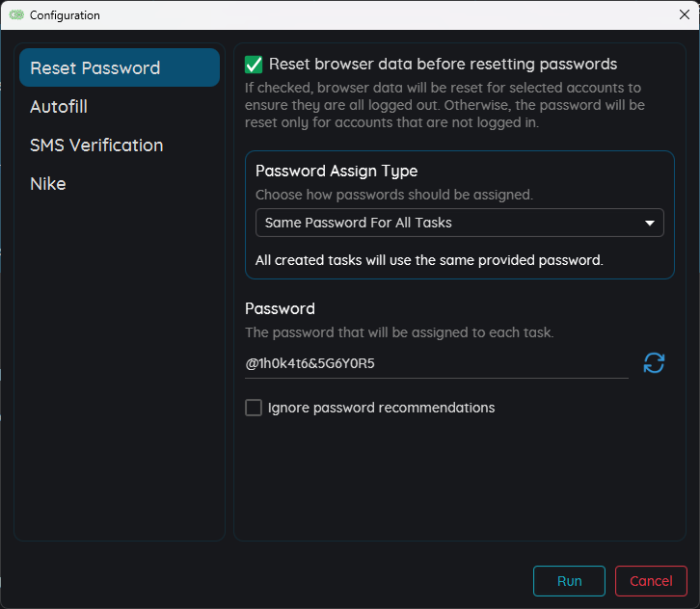Click into the Password text field

click(x=436, y=364)
